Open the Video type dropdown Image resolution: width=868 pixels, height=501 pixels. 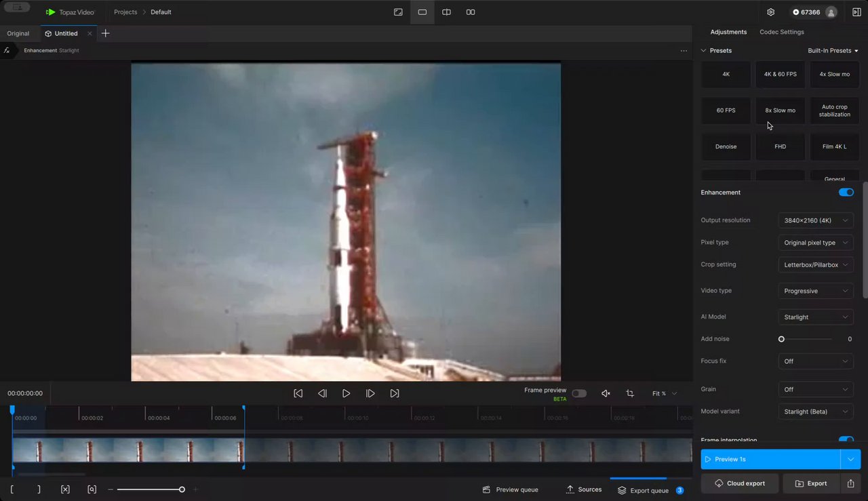816,291
